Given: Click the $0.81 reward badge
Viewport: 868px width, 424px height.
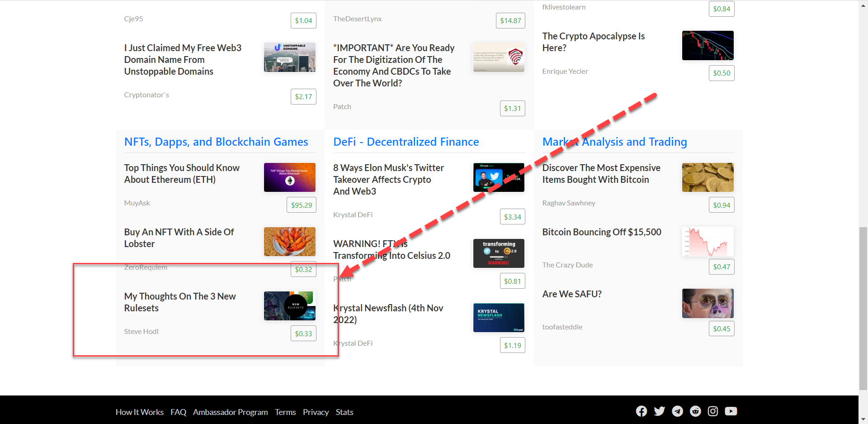Looking at the screenshot, I should (x=513, y=281).
